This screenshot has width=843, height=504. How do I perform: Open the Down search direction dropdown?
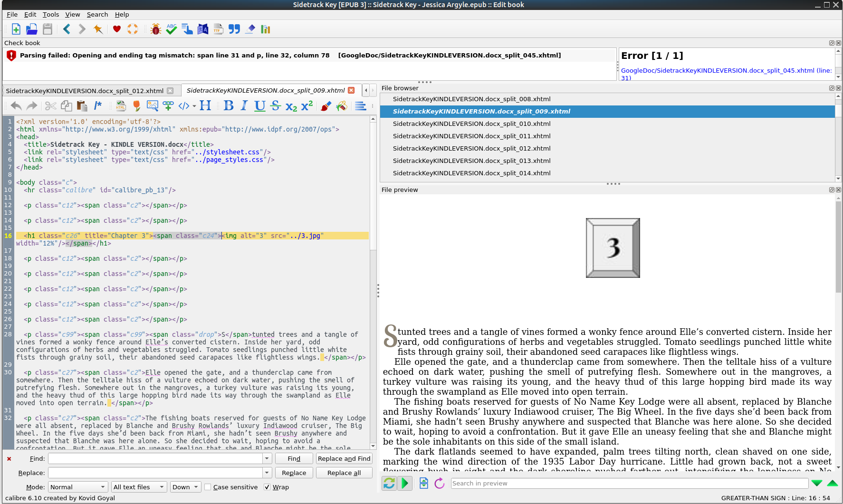[185, 487]
